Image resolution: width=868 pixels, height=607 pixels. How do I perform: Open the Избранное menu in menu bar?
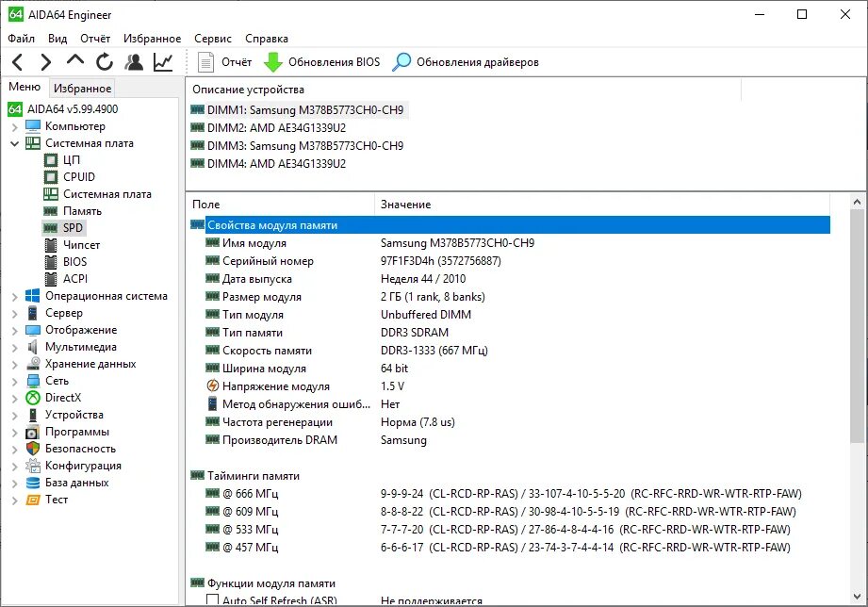coord(152,39)
